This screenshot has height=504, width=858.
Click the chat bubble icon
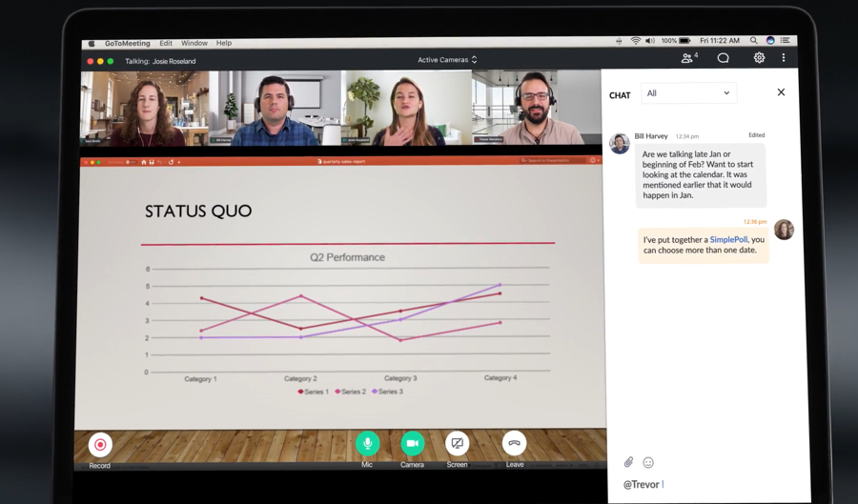[x=724, y=58]
